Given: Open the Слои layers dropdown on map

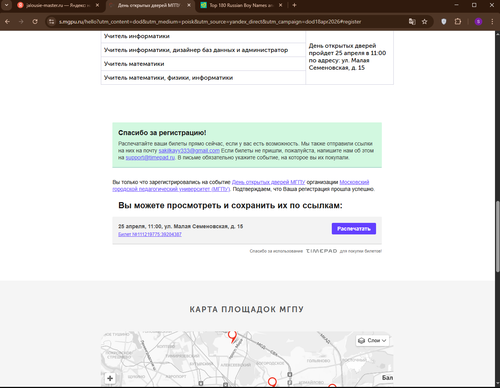Looking at the screenshot, I should pos(372,340).
